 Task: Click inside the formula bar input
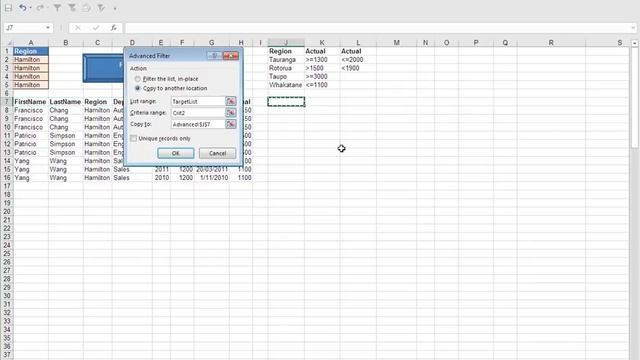point(378,28)
